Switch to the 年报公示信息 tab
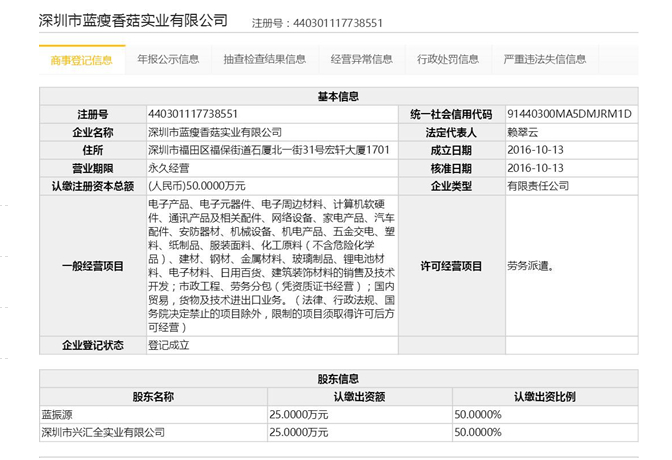The width and height of the screenshot is (672, 460). click(x=168, y=60)
